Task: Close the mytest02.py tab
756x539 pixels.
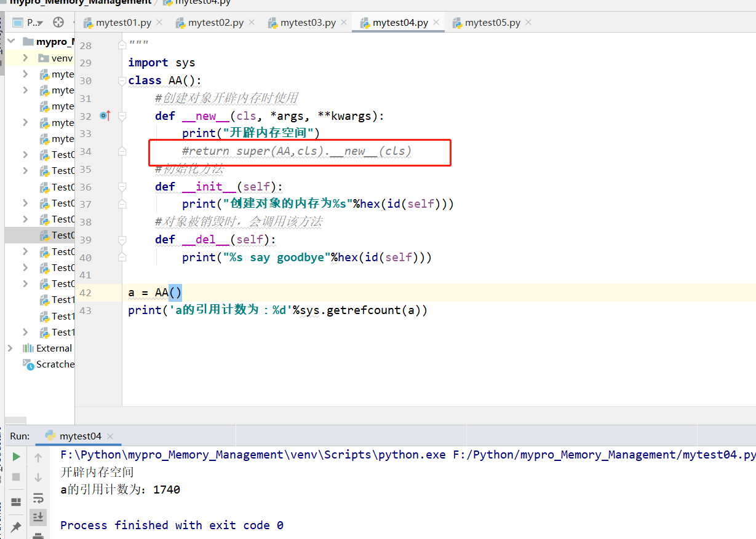Action: 251,23
